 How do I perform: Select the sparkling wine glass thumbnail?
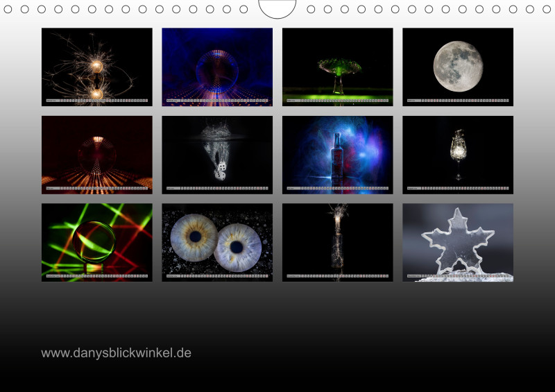click(x=458, y=151)
